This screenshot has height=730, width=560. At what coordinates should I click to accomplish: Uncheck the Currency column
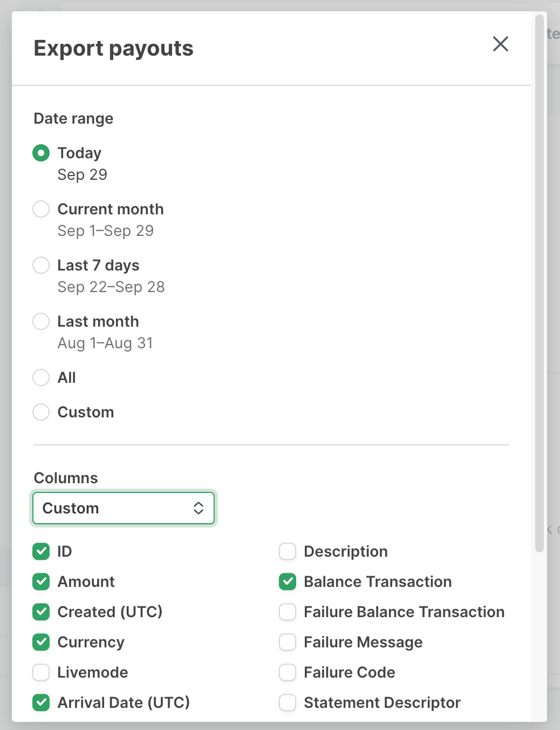41,642
